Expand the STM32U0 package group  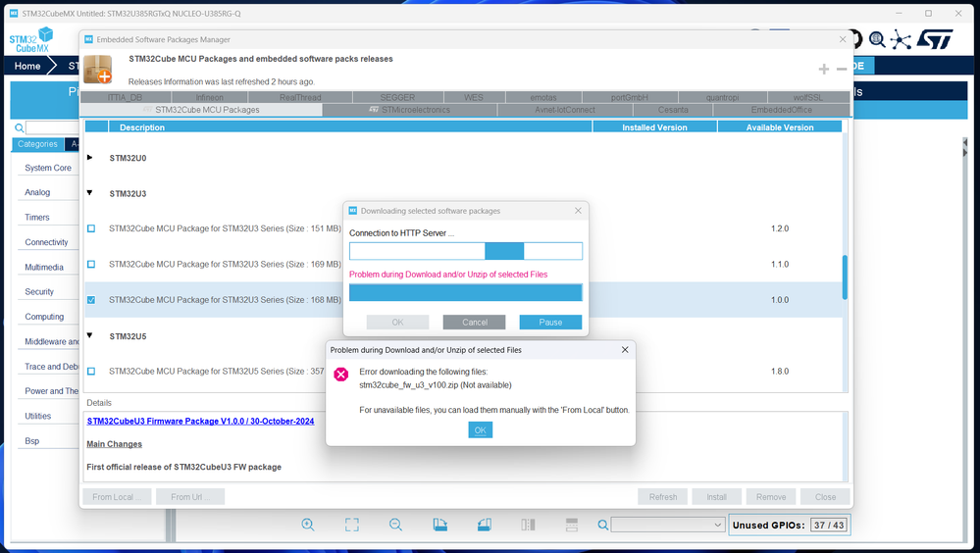click(x=90, y=158)
